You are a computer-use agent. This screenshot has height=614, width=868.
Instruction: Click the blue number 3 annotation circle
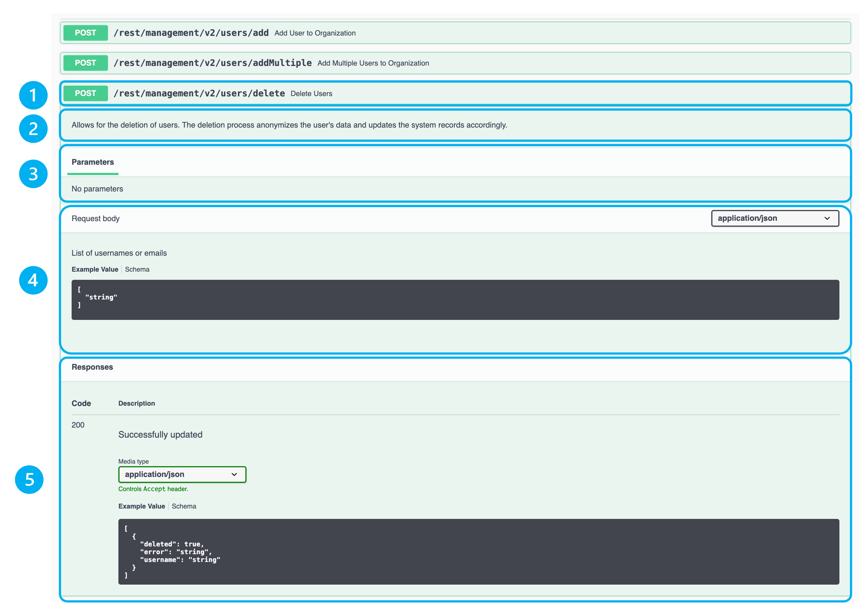coord(33,174)
